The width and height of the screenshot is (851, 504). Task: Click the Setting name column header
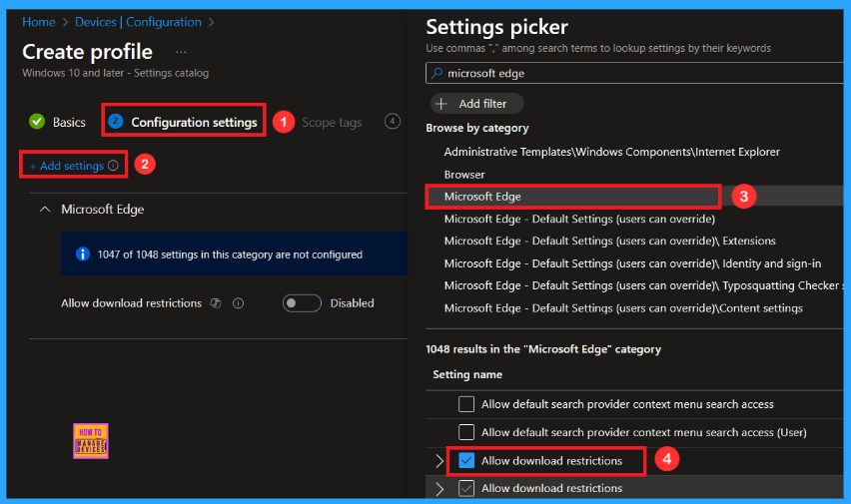click(x=467, y=374)
